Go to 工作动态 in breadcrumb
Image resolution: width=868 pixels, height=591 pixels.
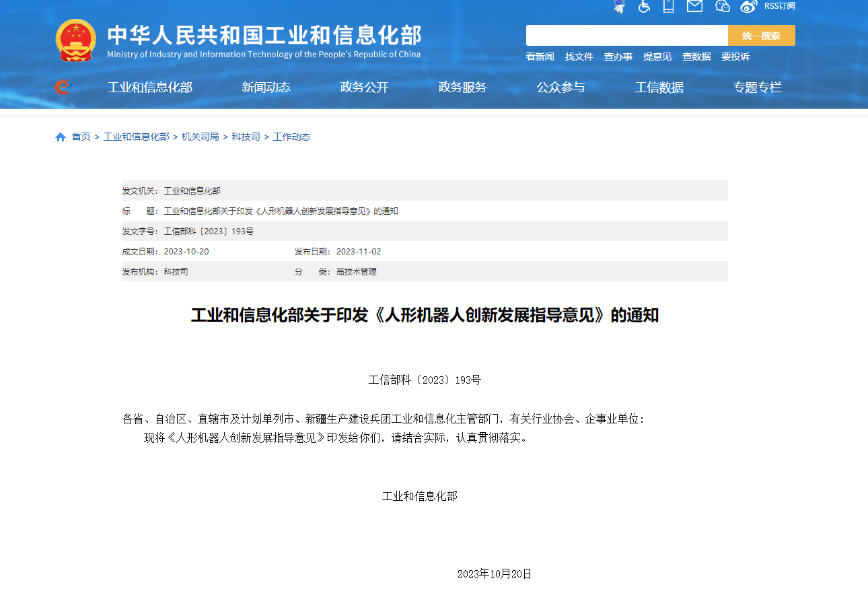tap(291, 137)
